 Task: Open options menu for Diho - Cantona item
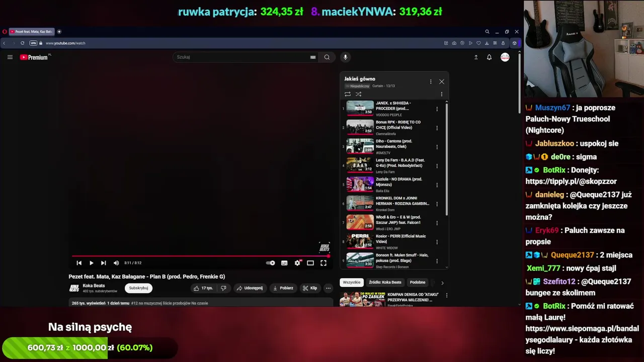(437, 147)
